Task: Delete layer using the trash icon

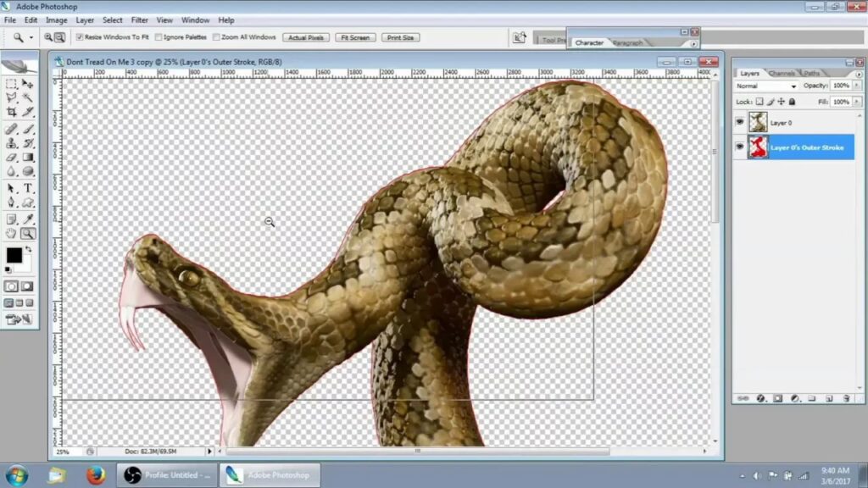Action: [x=844, y=398]
